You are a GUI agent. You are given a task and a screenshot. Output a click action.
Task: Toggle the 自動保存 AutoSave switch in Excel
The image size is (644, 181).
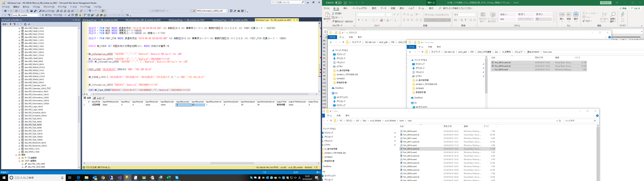point(338,3)
